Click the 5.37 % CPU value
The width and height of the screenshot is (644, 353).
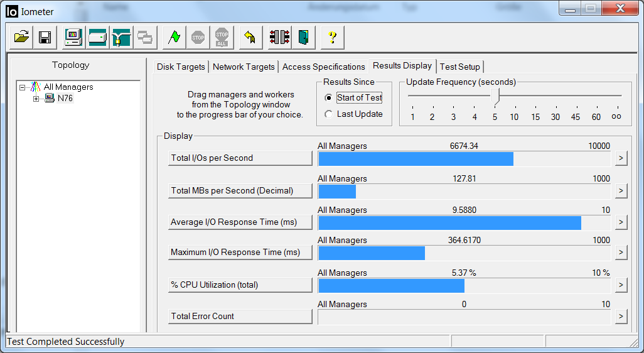click(464, 273)
